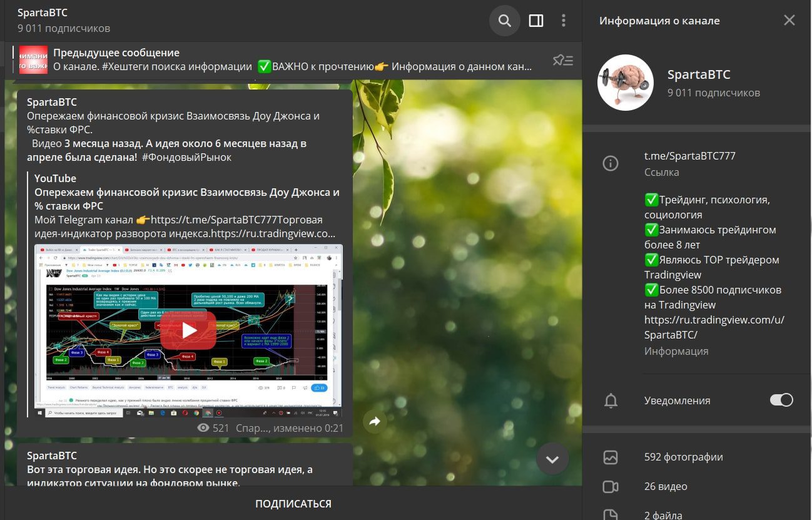
Task: Click the 'Уведомления' label text
Action: 678,400
